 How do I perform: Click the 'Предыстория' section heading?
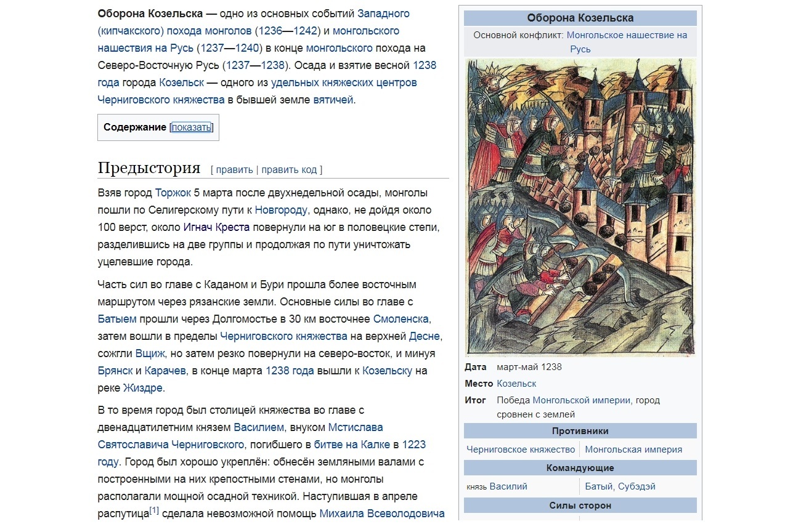[149, 168]
